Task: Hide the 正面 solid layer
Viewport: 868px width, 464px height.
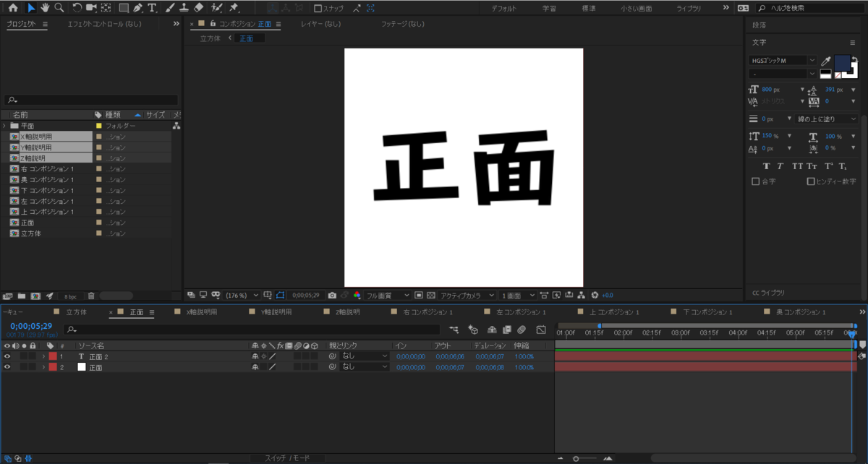Action: coord(5,366)
